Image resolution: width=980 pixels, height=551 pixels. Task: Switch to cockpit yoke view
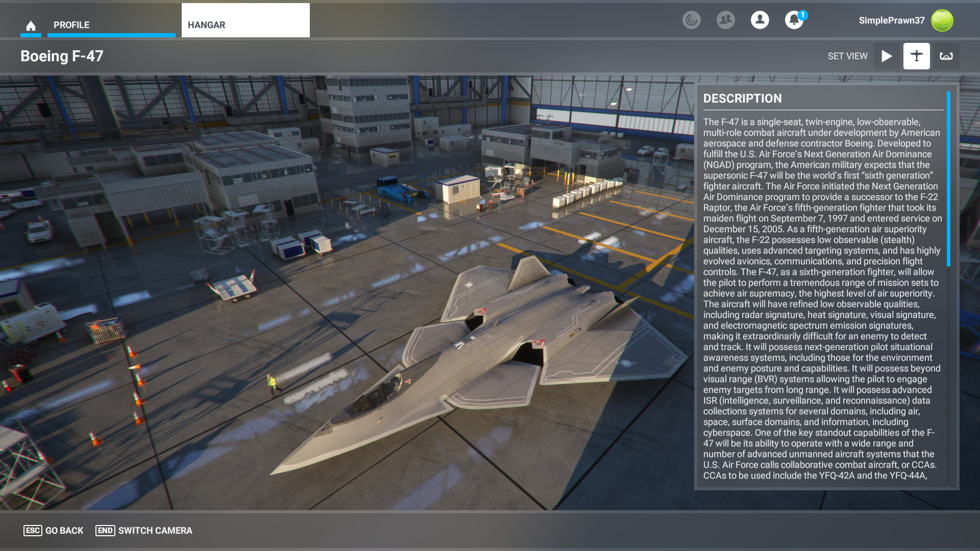(946, 56)
